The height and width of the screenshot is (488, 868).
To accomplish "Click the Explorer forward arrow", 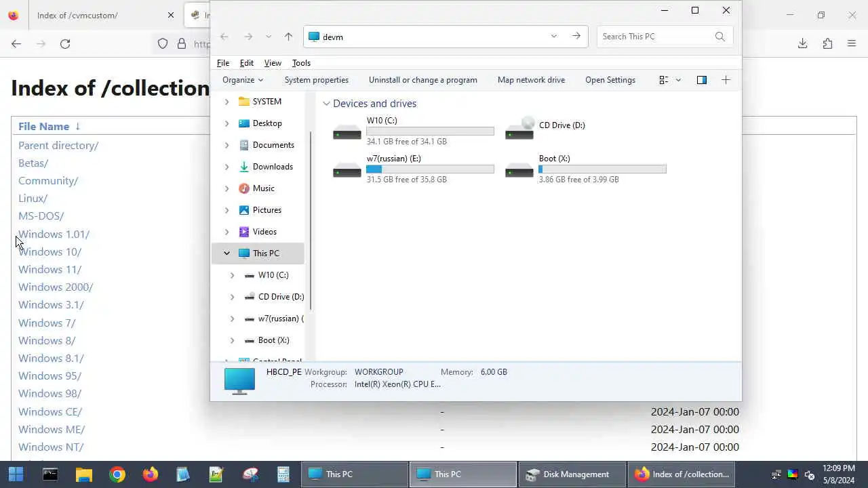I will pyautogui.click(x=248, y=37).
